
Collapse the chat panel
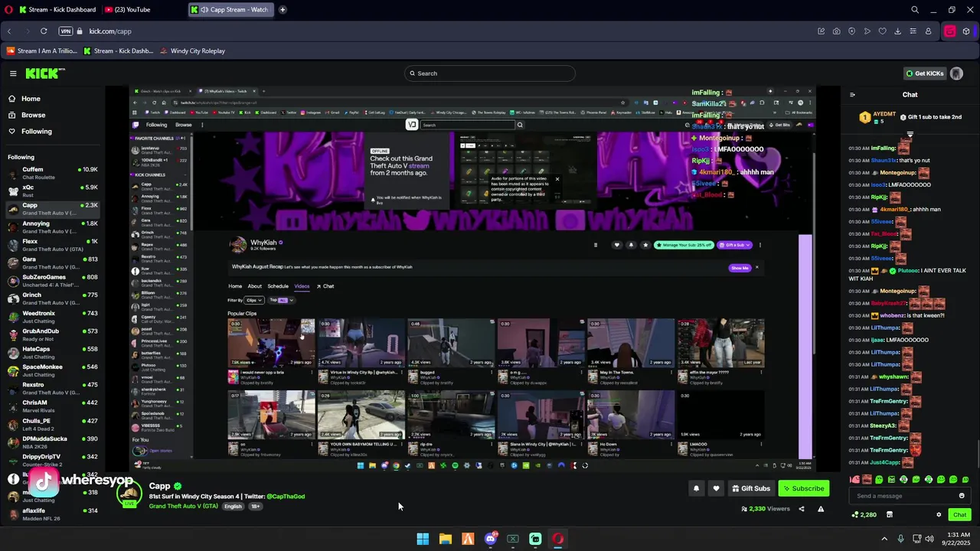[x=852, y=95]
